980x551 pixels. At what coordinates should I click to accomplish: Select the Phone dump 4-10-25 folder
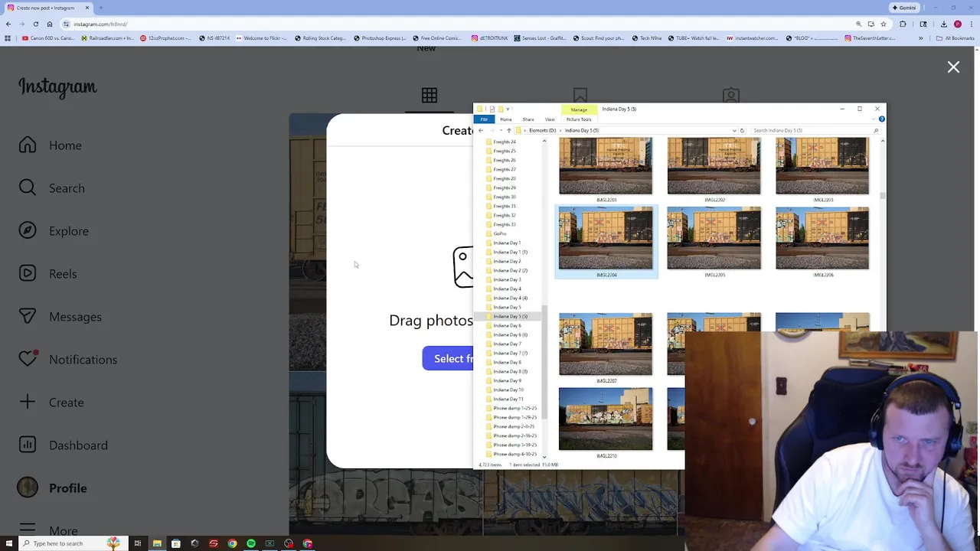pos(514,454)
